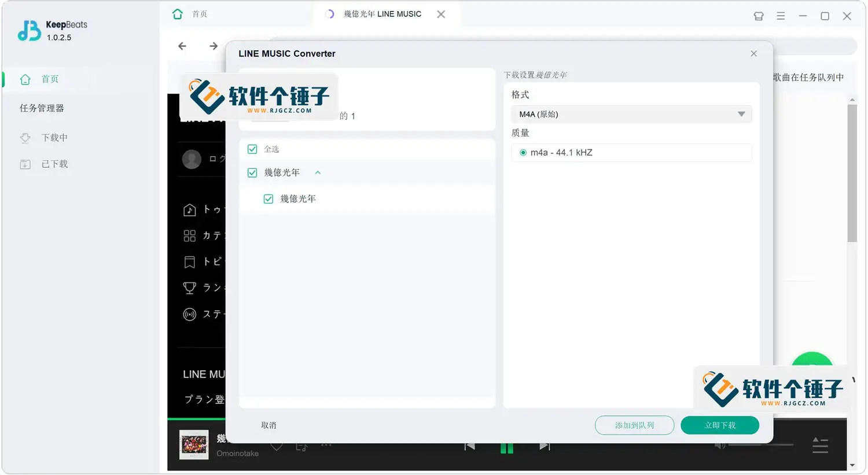Image resolution: width=868 pixels, height=475 pixels.
Task: Toggle the 全选 select-all checkbox
Action: 252,149
